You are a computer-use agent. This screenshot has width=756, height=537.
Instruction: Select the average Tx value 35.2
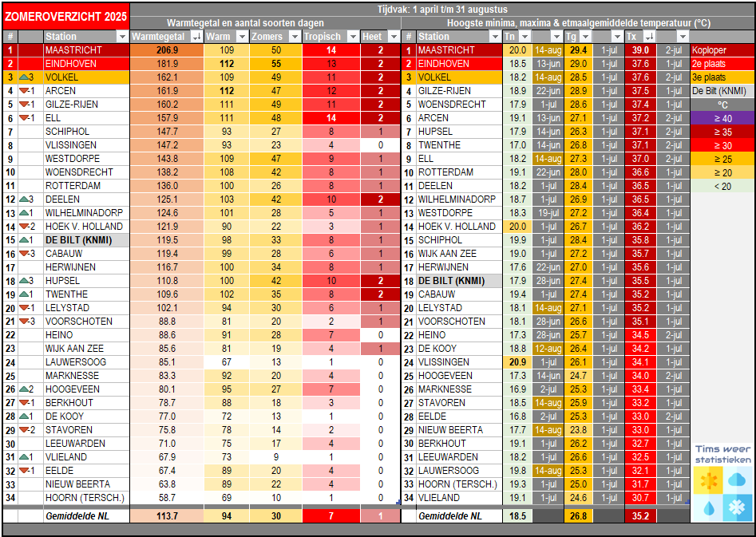pyautogui.click(x=640, y=515)
